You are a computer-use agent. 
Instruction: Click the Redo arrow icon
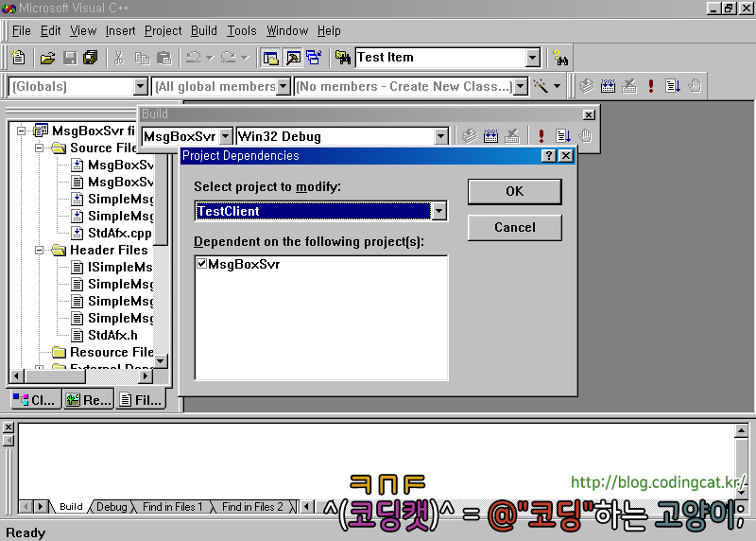click(229, 58)
